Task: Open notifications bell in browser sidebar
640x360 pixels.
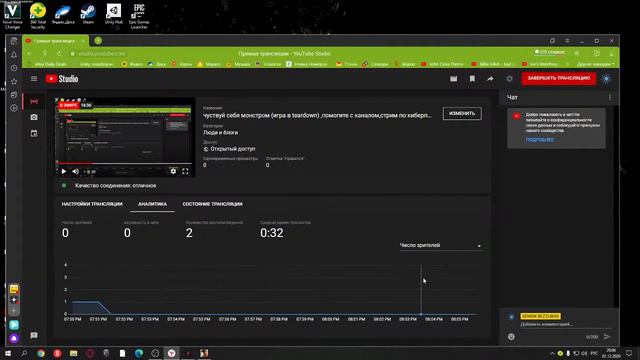Action: [14, 54]
